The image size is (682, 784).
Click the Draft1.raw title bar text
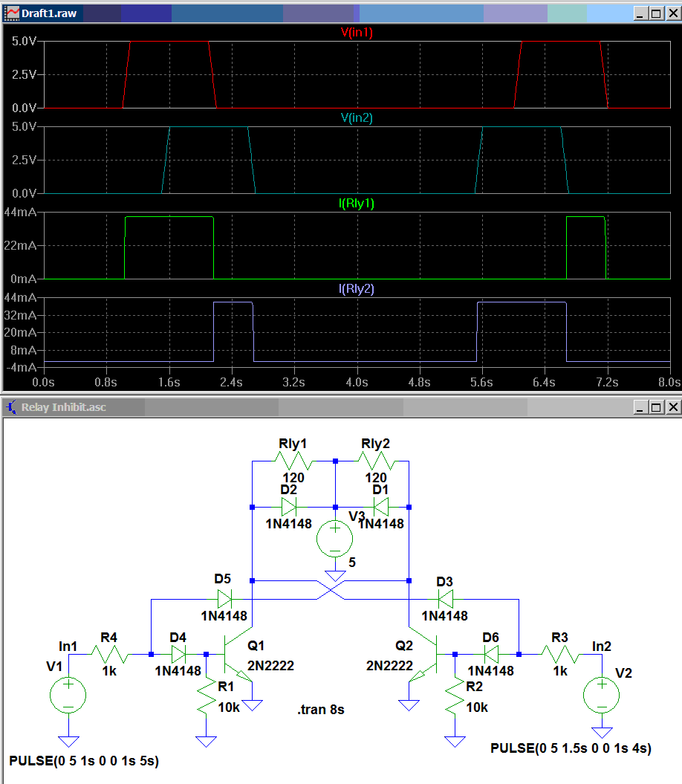49,13
